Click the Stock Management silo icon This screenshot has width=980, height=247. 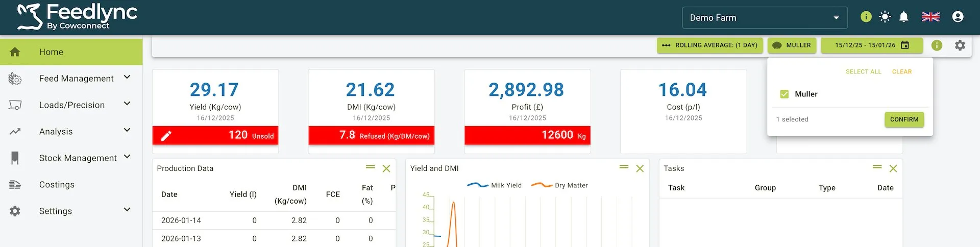point(15,158)
